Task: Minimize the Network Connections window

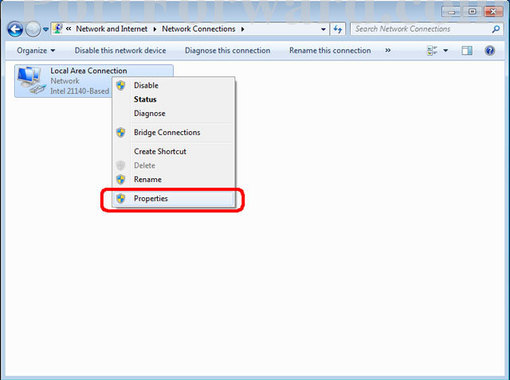Action: [x=452, y=12]
